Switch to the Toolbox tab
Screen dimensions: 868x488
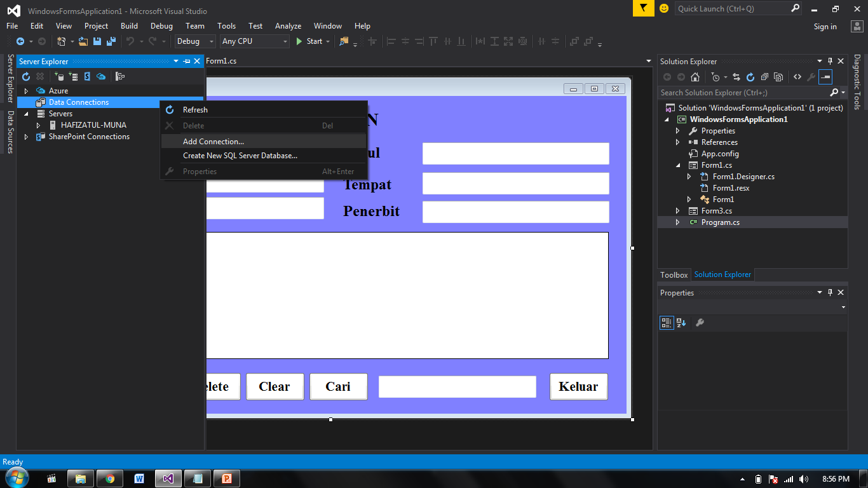[x=674, y=274]
